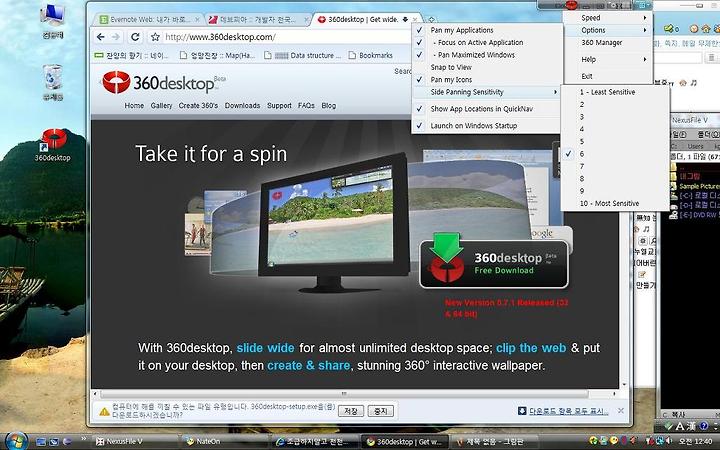Screen dimensions: 720x450
Task: Toggle Show App Locations in QuickNav
Action: [x=487, y=109]
